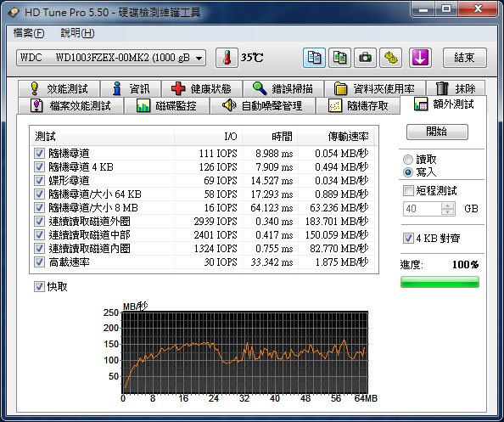
Task: Click the 傳輸速率 column header
Action: (336, 137)
